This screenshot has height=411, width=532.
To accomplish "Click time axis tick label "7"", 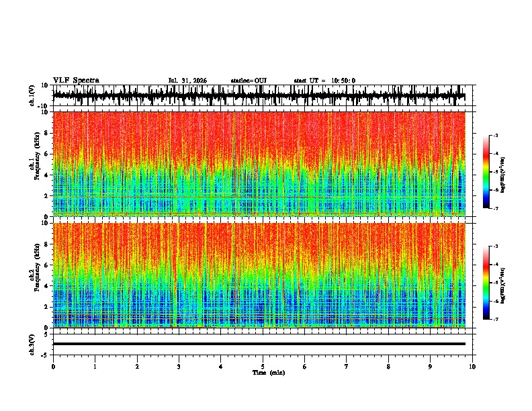I will (347, 367).
